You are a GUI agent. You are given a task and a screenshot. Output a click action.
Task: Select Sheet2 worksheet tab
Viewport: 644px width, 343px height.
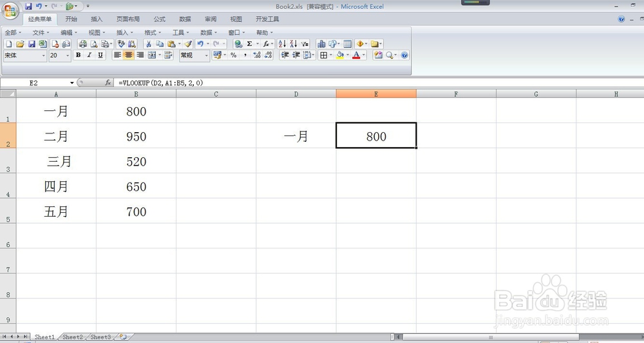tap(73, 337)
